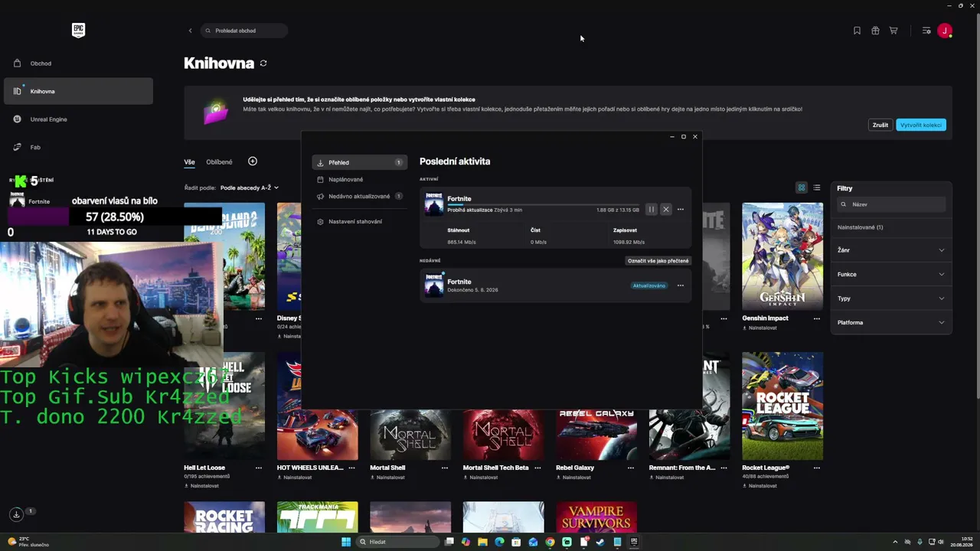Open more options for Hell Let Loose

[259, 468]
